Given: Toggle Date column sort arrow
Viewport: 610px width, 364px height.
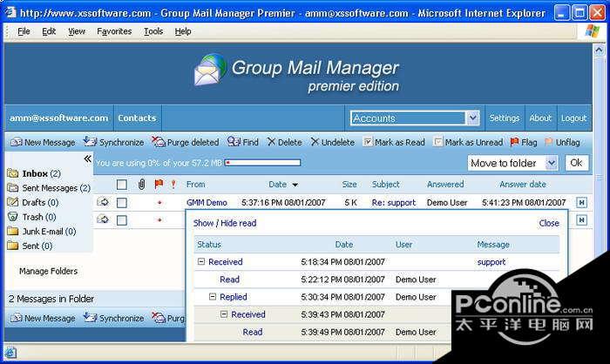Looking at the screenshot, I should pyautogui.click(x=295, y=185).
